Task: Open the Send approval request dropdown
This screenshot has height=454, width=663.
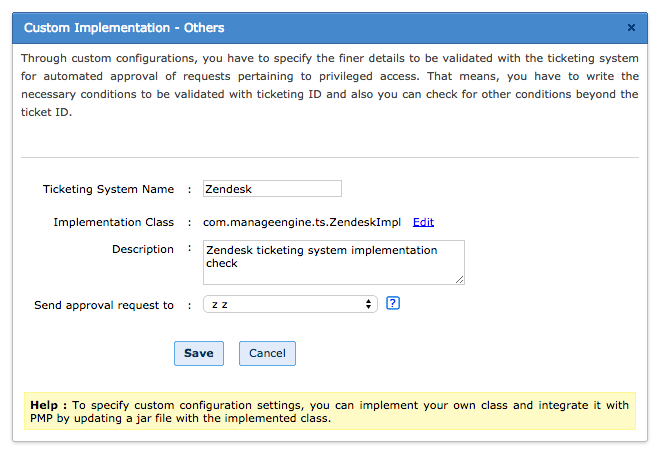Action: click(289, 304)
